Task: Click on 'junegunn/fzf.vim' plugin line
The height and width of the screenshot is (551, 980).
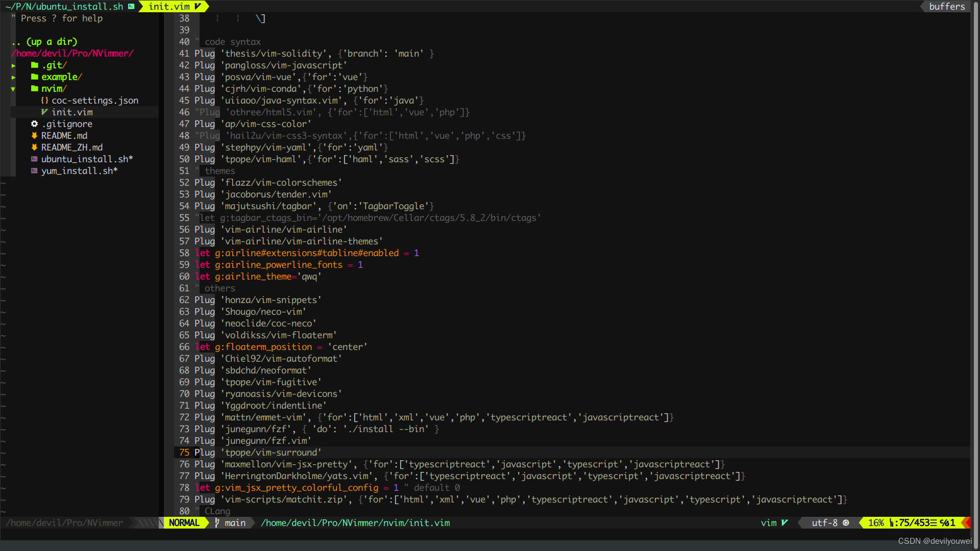Action: click(253, 441)
